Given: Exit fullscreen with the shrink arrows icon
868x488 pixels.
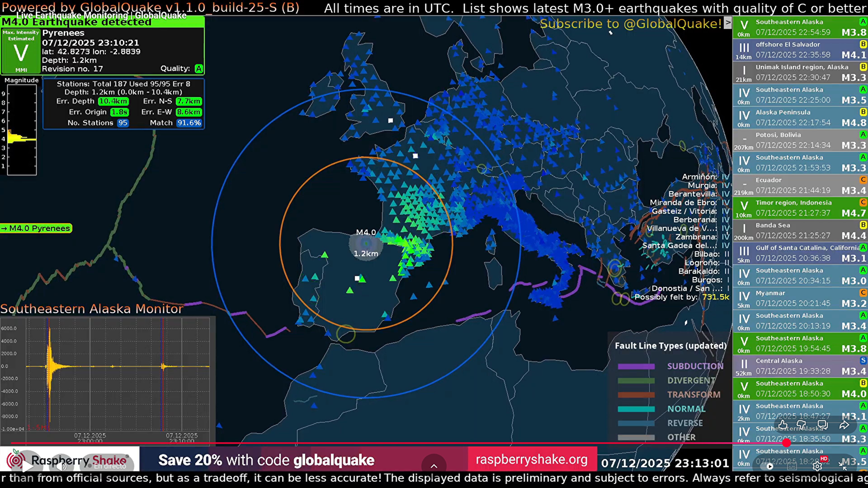Looking at the screenshot, I should pos(843,466).
